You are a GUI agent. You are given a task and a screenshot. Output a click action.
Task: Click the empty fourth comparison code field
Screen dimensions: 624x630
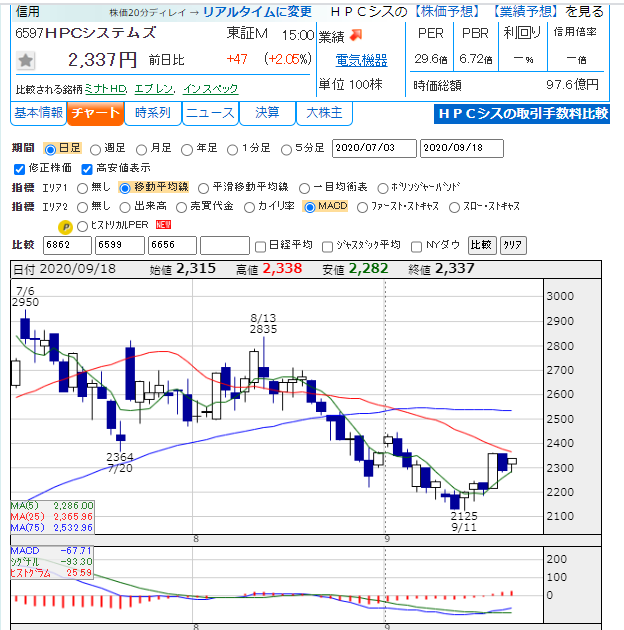click(x=225, y=245)
